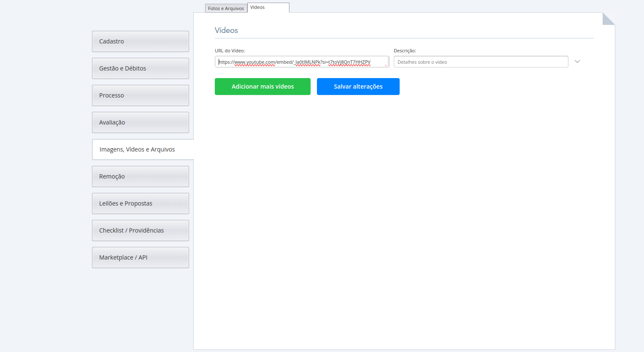644x352 pixels.
Task: Click the Descrição label
Action: point(405,51)
